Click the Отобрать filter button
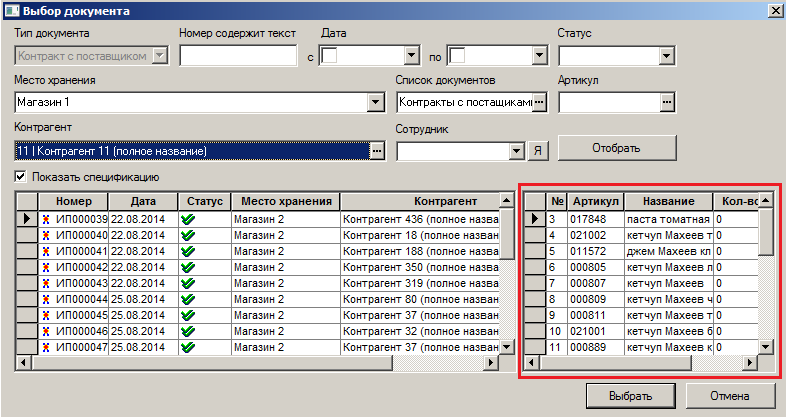Screen dimensions: 786x417 (x=617, y=148)
